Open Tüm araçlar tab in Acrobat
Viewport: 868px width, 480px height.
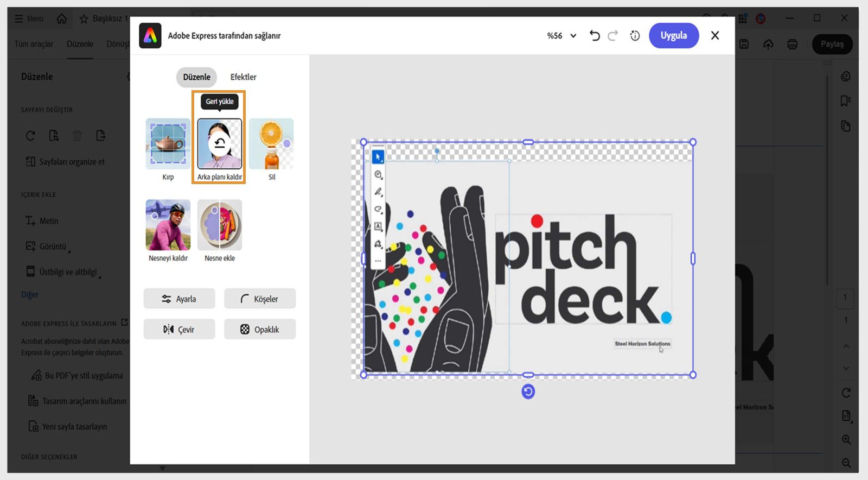[x=34, y=44]
